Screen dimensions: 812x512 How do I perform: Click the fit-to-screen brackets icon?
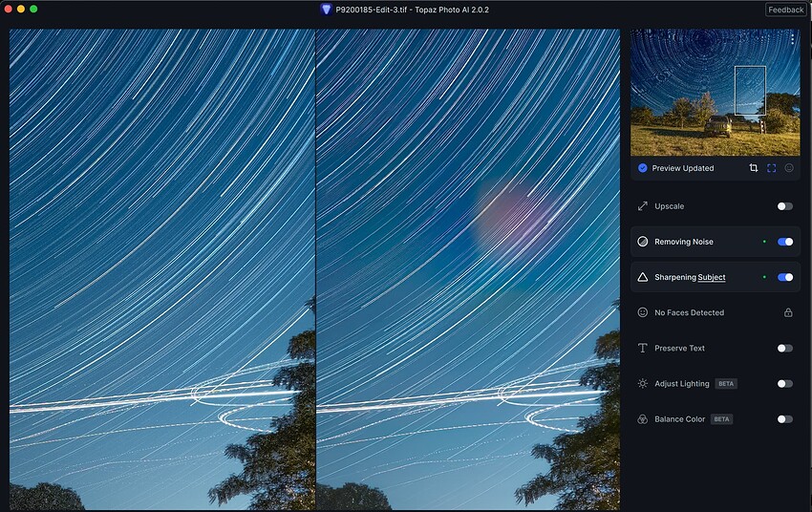click(772, 168)
